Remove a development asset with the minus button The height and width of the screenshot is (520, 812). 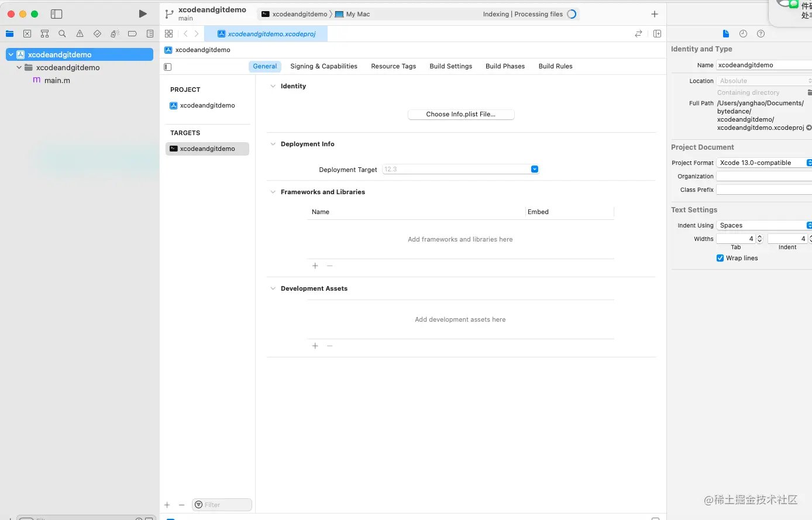pyautogui.click(x=330, y=346)
